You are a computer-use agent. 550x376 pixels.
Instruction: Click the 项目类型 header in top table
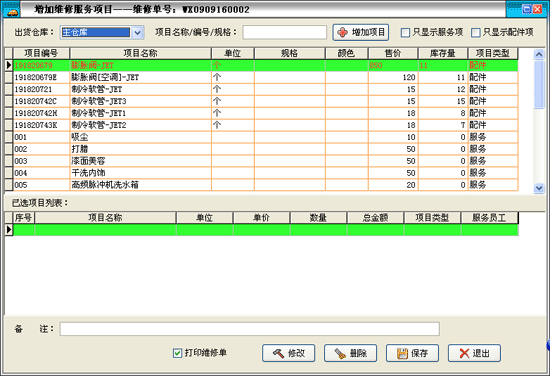(493, 53)
